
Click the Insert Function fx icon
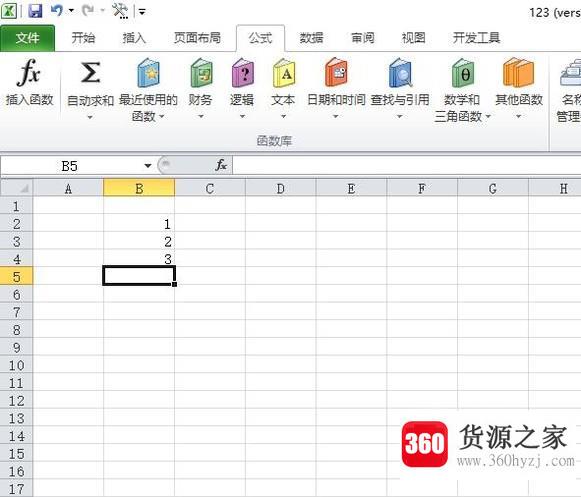29,73
